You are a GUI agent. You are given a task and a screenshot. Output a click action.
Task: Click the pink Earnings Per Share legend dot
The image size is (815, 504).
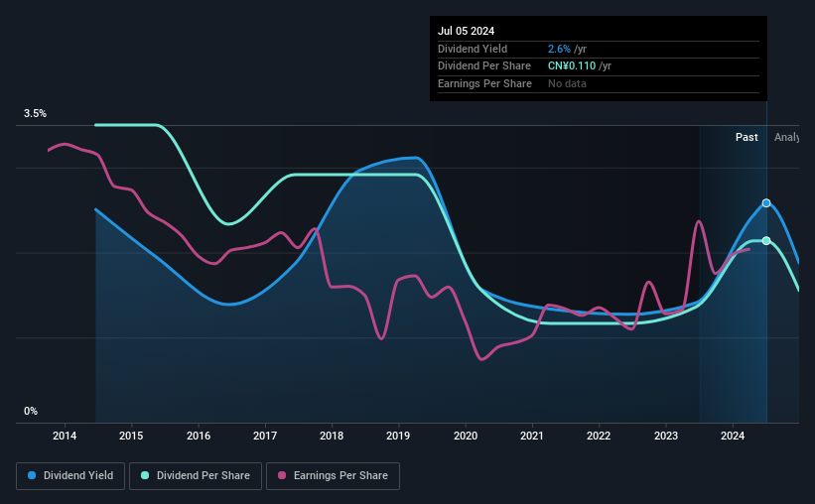click(282, 475)
